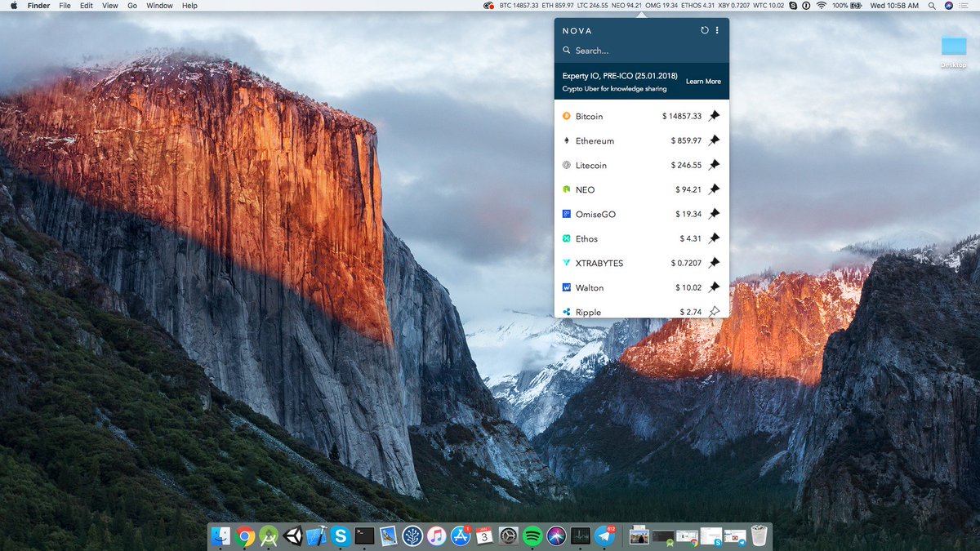Screen dimensions: 980x551
Task: Open Telegram from the dock
Action: tap(604, 535)
